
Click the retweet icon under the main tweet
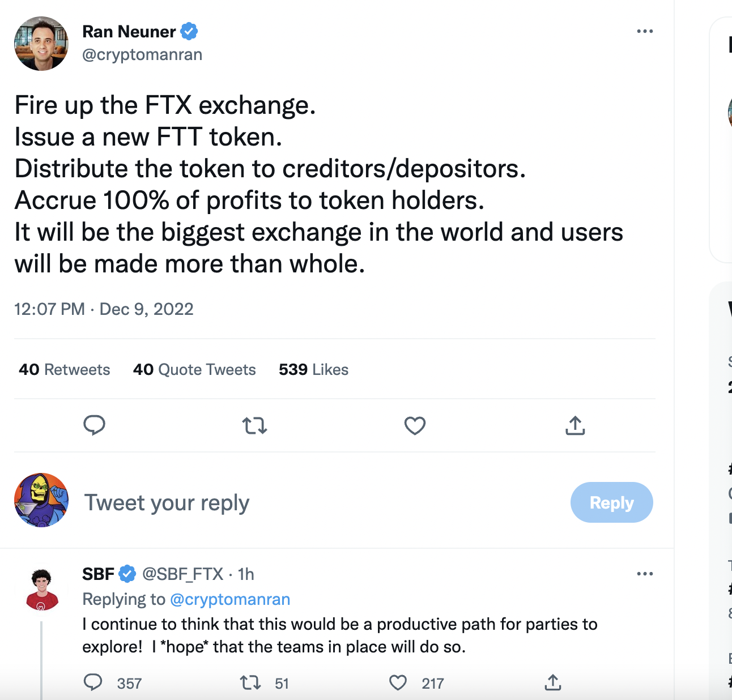tap(254, 425)
